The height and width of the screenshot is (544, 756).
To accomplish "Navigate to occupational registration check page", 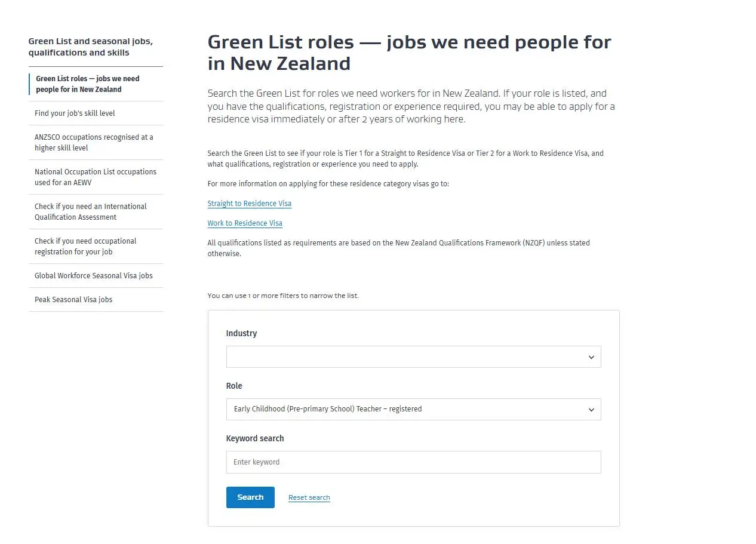I will pyautogui.click(x=85, y=247).
